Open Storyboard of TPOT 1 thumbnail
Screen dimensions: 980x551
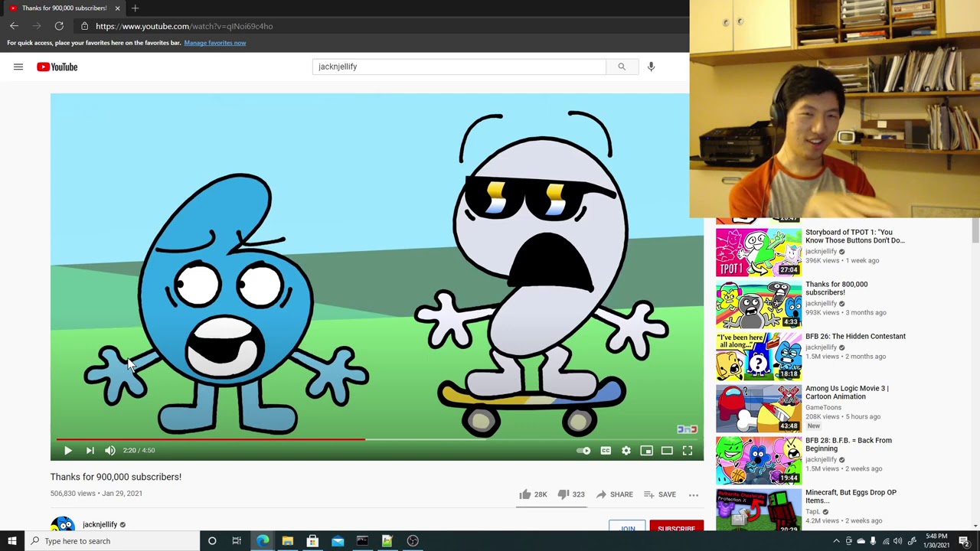coord(759,252)
